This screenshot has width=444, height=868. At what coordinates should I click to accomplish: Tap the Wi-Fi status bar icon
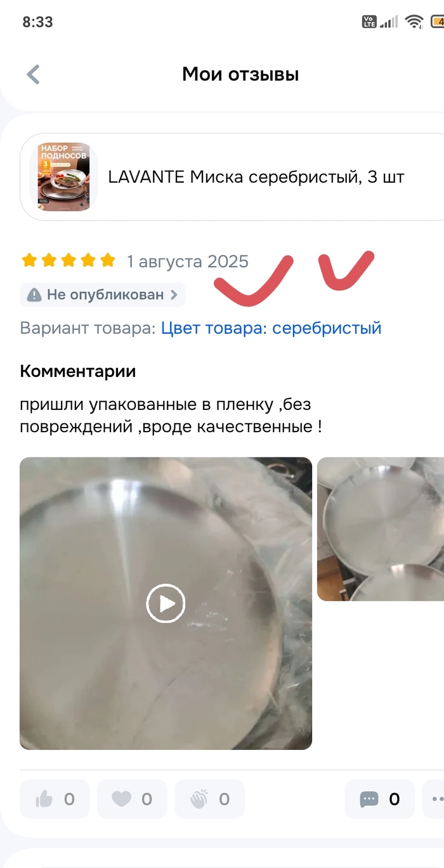click(415, 22)
